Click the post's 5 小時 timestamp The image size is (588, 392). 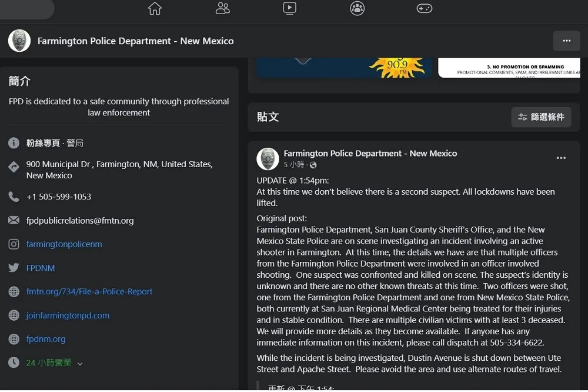pyautogui.click(x=293, y=164)
